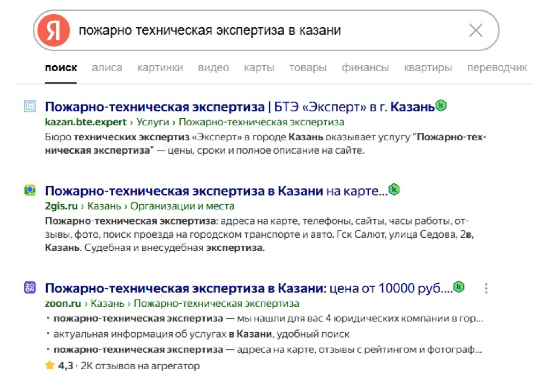Open the карты tab
The width and height of the screenshot is (551, 392).
[x=259, y=68]
